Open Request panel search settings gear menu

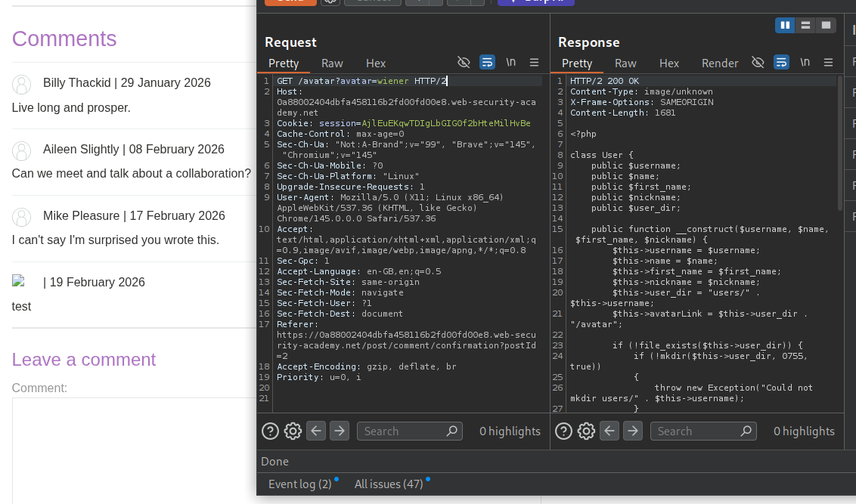(x=293, y=431)
